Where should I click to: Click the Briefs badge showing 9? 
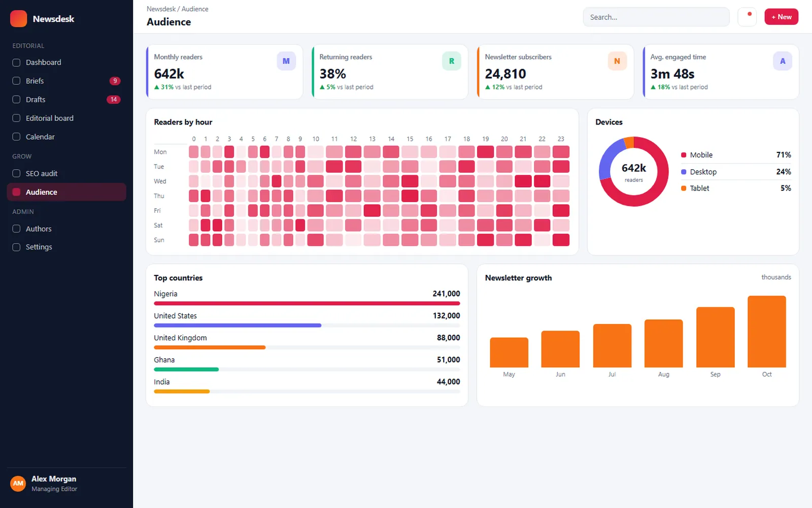(x=115, y=81)
